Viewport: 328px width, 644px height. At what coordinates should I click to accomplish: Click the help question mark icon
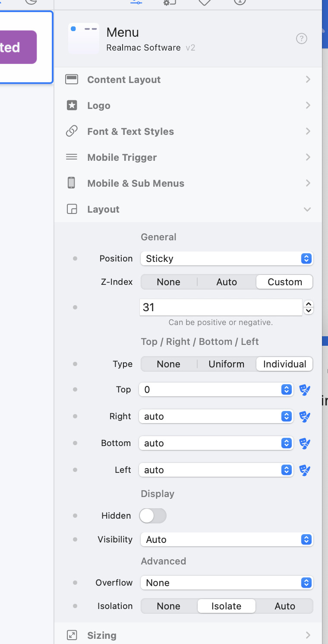(302, 39)
